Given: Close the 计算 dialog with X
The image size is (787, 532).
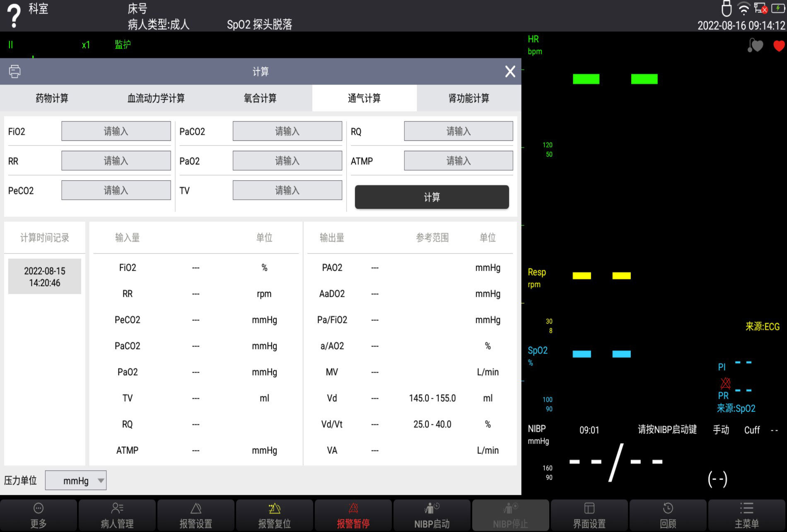Looking at the screenshot, I should (510, 71).
